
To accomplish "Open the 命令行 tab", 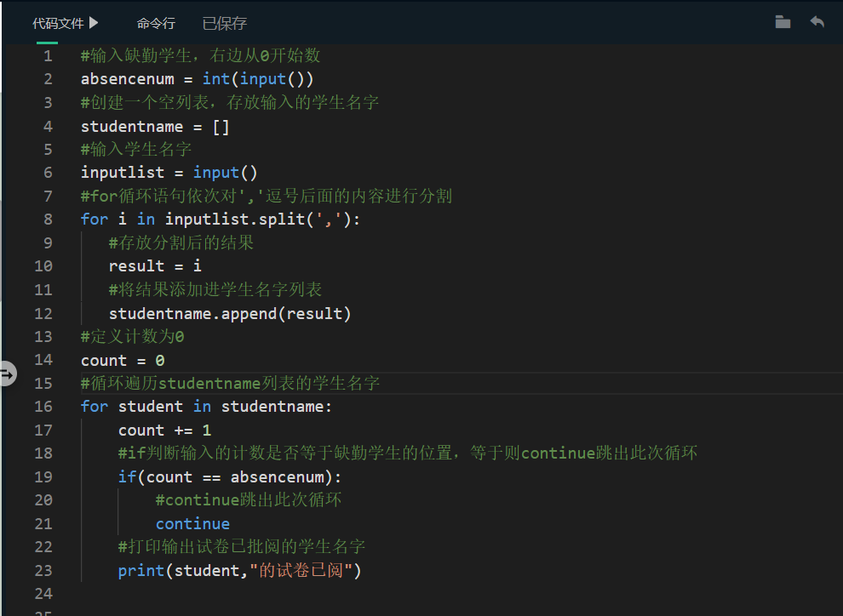I will click(156, 23).
